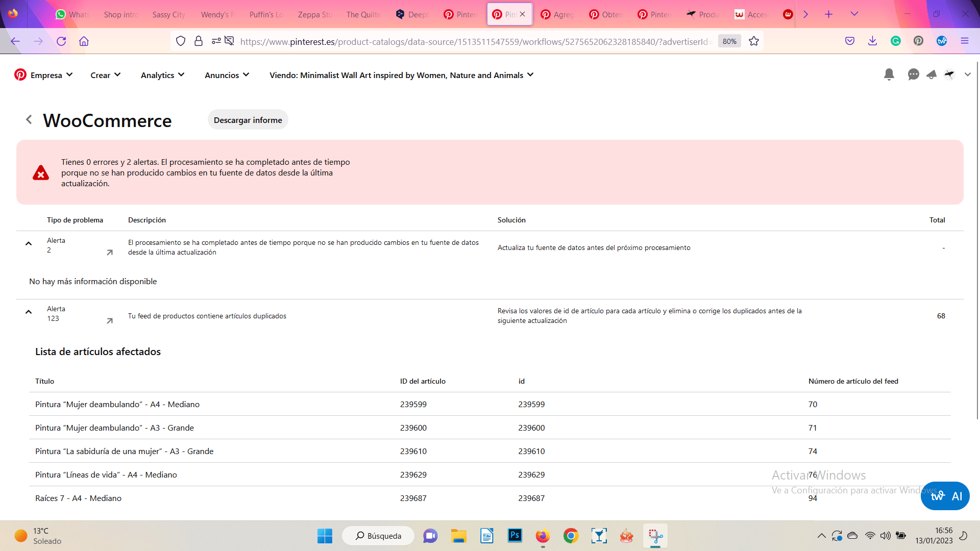Open Pinterest messages speech bubble

914,74
